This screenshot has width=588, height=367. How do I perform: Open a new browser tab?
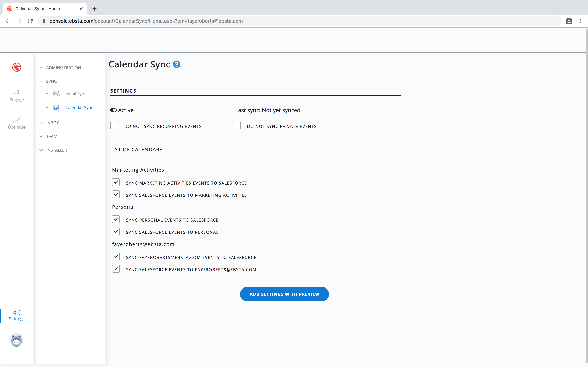pyautogui.click(x=94, y=9)
